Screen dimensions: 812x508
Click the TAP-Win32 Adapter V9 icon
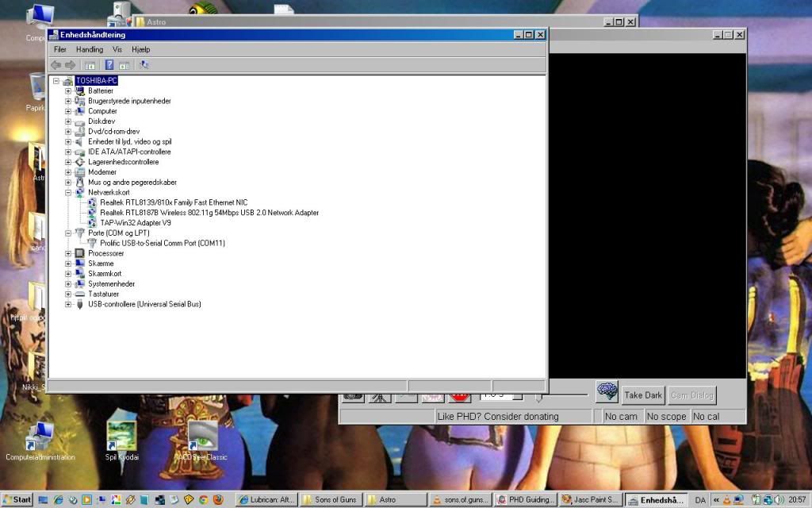(92, 223)
